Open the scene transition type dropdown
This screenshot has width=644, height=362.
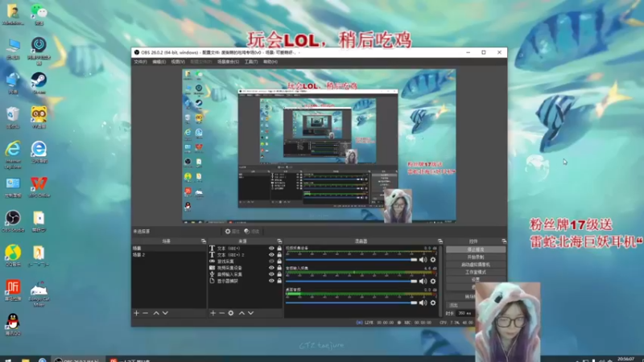(x=460, y=306)
